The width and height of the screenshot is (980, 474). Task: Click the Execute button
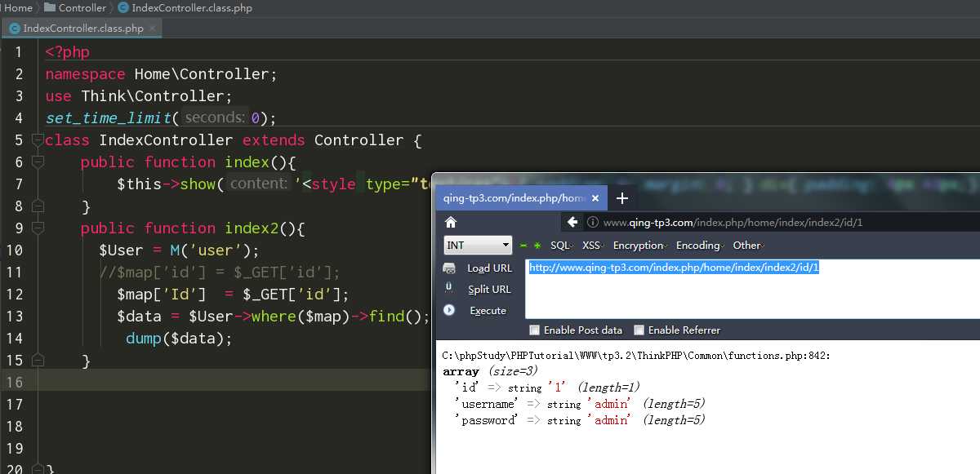pos(488,311)
